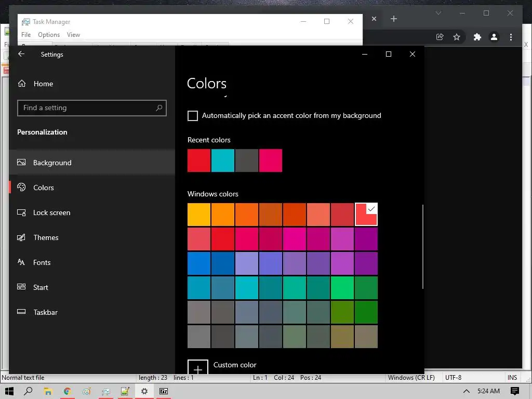Screen dimensions: 532x399
Task: Bookmark the page with Chrome star icon
Action: pos(457,37)
